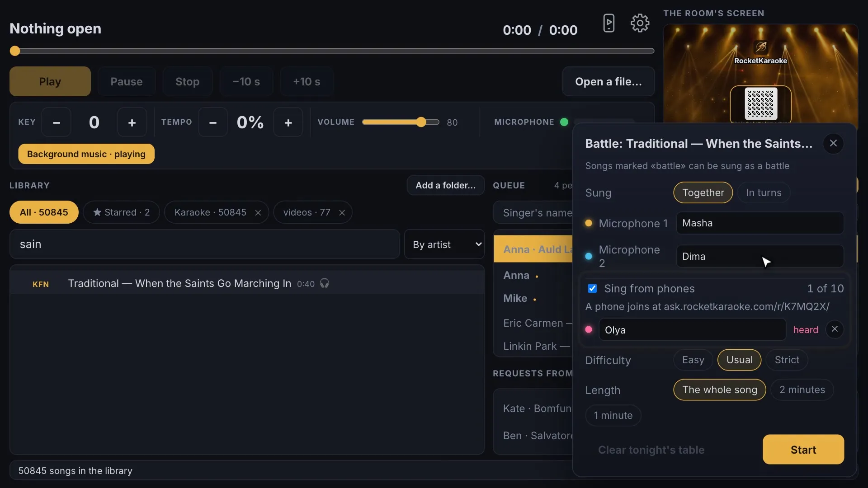Viewport: 868px width, 488px height.
Task: Show All 50845 songs filter
Action: click(44, 212)
